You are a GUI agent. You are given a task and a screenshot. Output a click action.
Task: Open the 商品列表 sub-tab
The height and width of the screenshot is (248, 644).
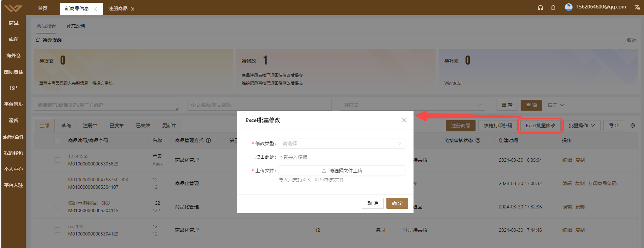click(46, 26)
